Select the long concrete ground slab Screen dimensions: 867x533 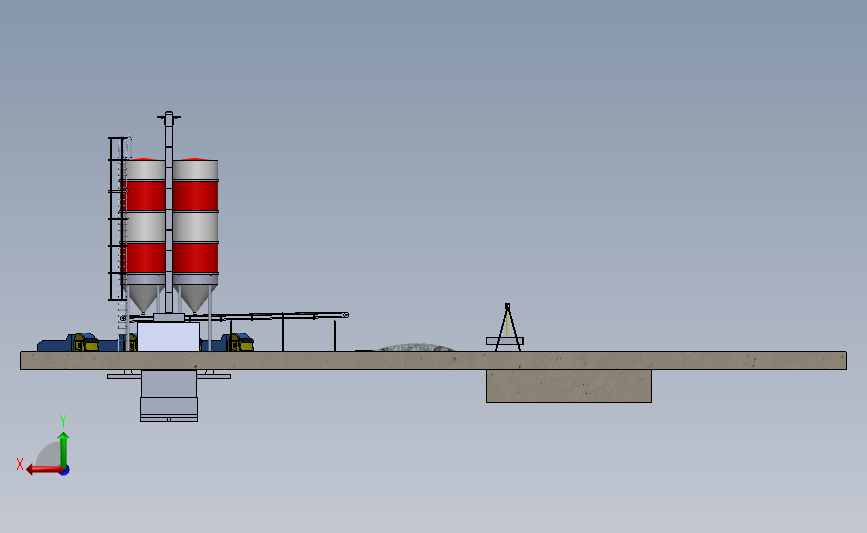coord(434,360)
